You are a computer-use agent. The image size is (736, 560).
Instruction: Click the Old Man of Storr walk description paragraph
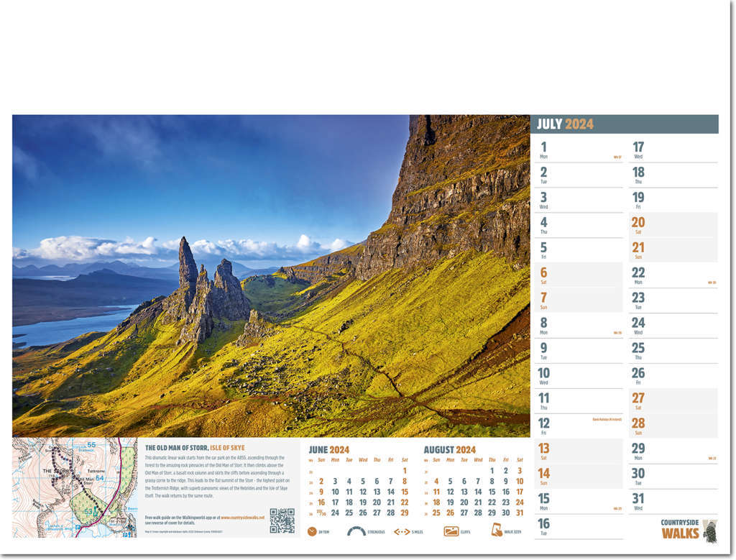[217, 477]
